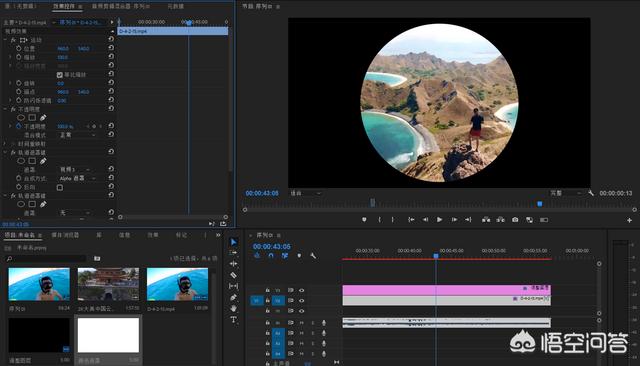Select the temple video clip thumbnail
Viewport: 640px width, 366px height.
click(108, 284)
